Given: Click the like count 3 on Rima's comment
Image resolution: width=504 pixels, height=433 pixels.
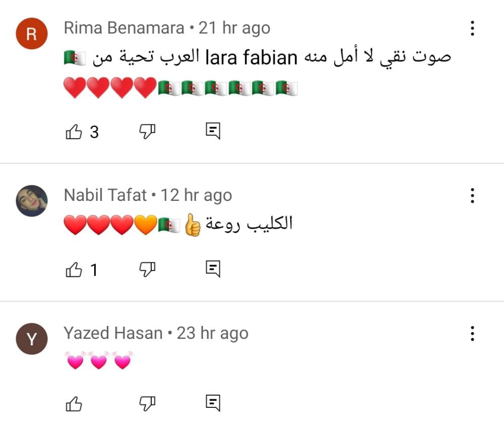Looking at the screenshot, I should (94, 132).
